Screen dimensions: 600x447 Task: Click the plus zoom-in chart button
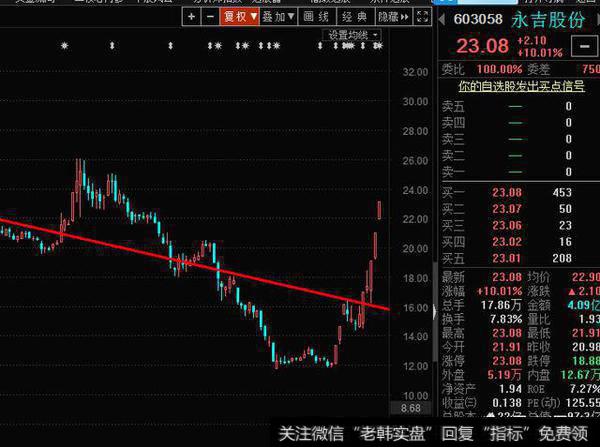point(191,17)
